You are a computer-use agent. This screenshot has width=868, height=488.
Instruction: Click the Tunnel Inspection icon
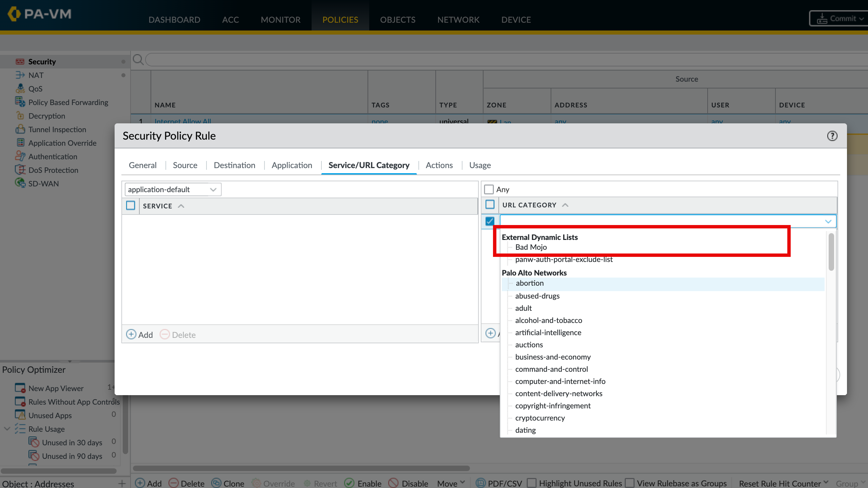20,129
